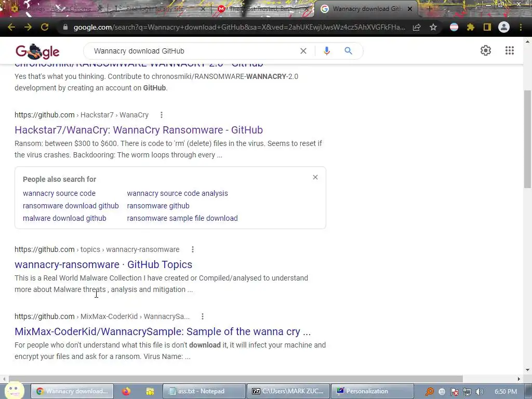
Task: Open the Google apps grid
Action: [x=510, y=50]
